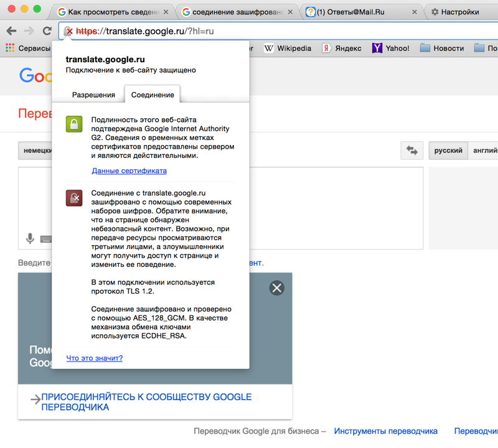Viewport: 498px width, 448px height.
Task: Click the Wikipedia bookmark icon
Action: click(269, 49)
